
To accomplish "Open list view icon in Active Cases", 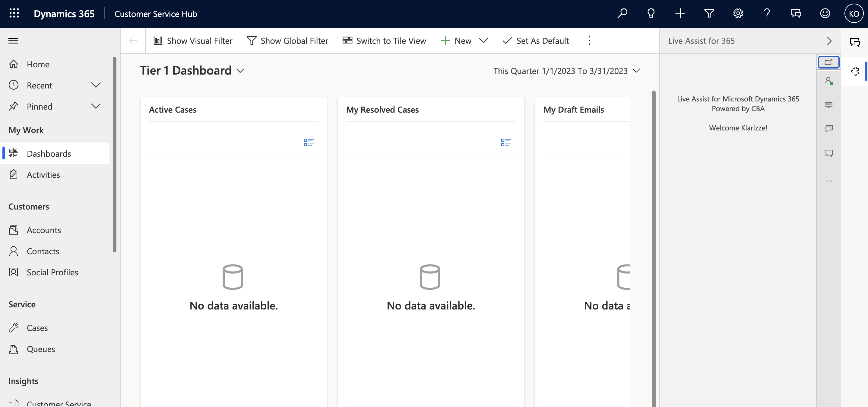I will pos(309,143).
